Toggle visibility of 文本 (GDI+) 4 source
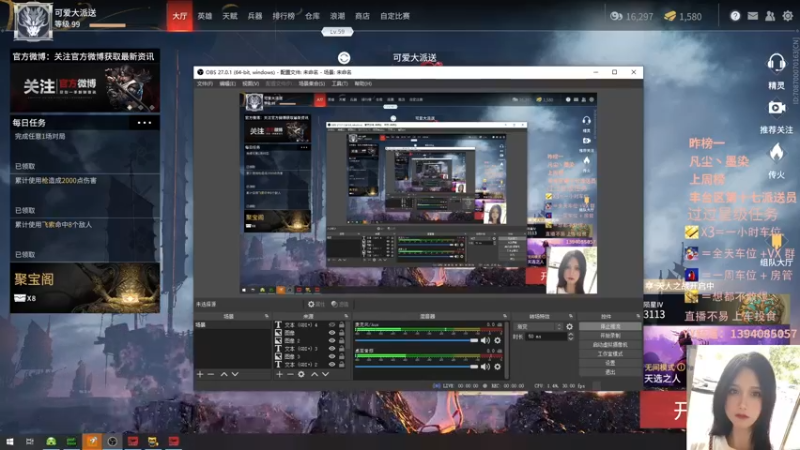The image size is (800, 450). (x=332, y=325)
